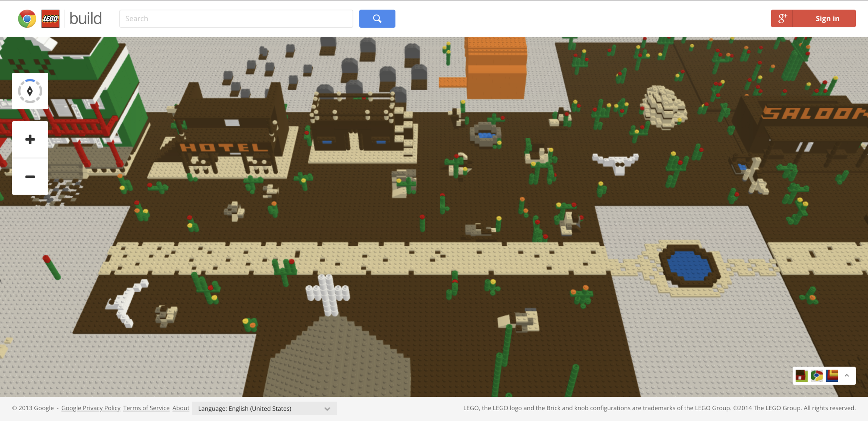The image size is (868, 421).
Task: Open Terms of Service link
Action: tap(146, 409)
